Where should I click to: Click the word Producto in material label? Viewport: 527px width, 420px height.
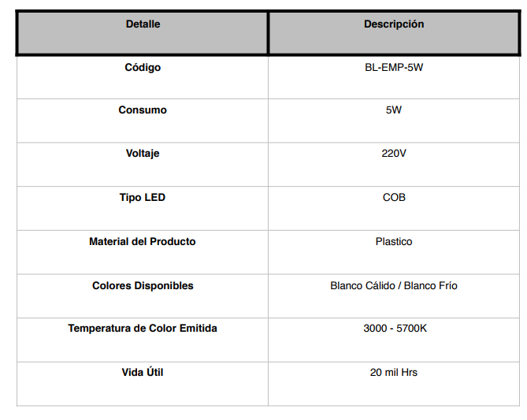tap(173, 241)
